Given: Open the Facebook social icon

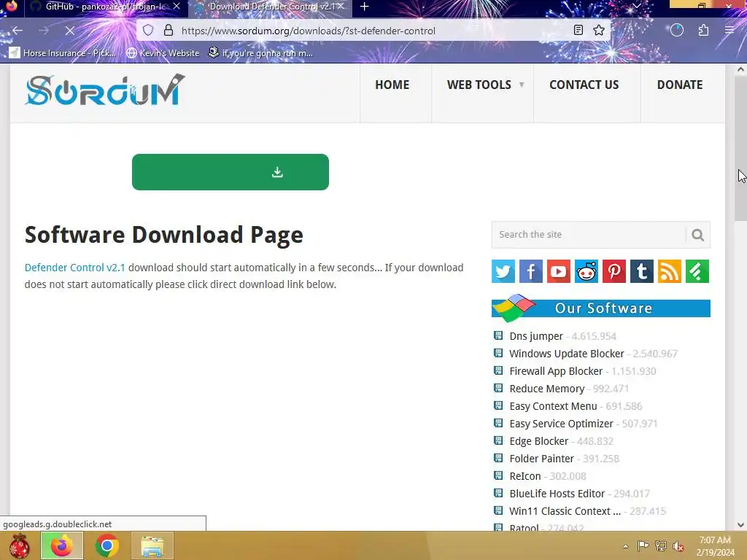Looking at the screenshot, I should pos(531,271).
